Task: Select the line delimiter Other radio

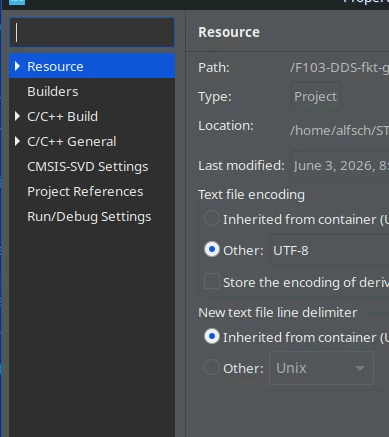Action: (x=212, y=367)
